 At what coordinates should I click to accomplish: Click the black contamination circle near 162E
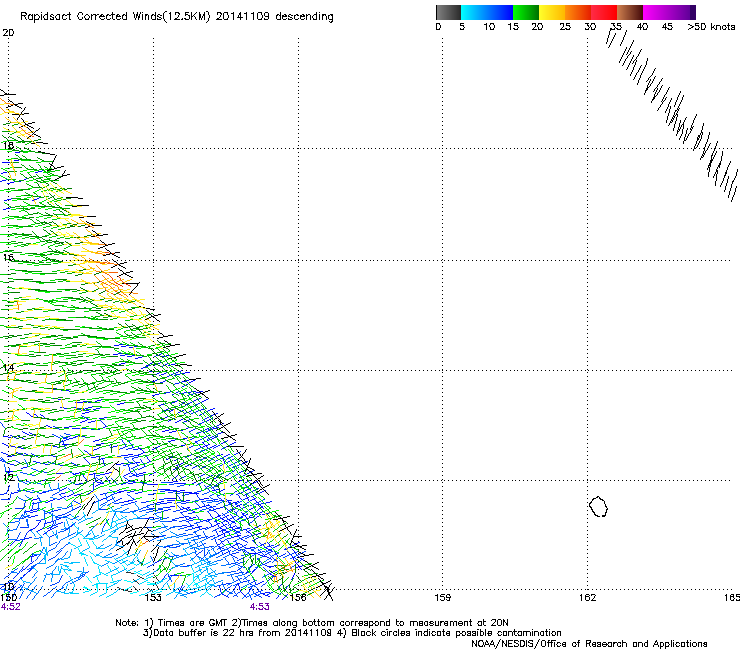pos(598,506)
